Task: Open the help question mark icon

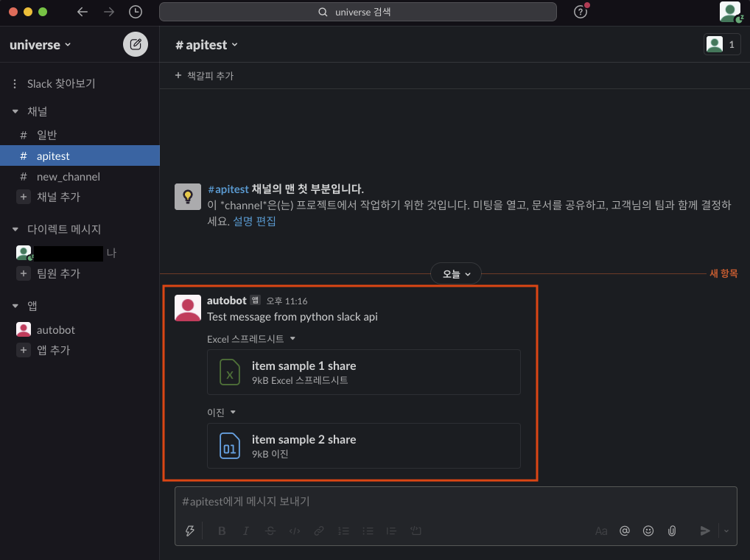Action: coord(581,12)
